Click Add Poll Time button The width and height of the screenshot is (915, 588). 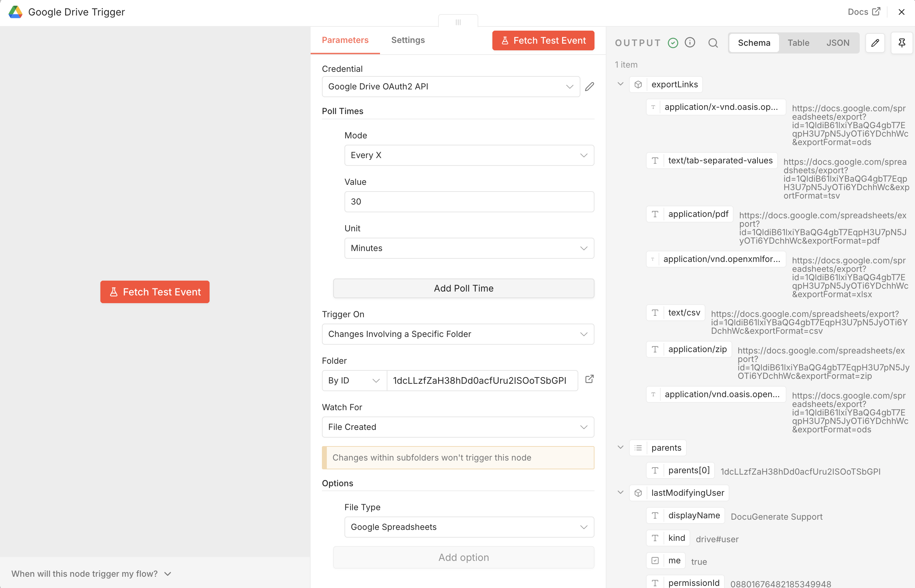463,288
